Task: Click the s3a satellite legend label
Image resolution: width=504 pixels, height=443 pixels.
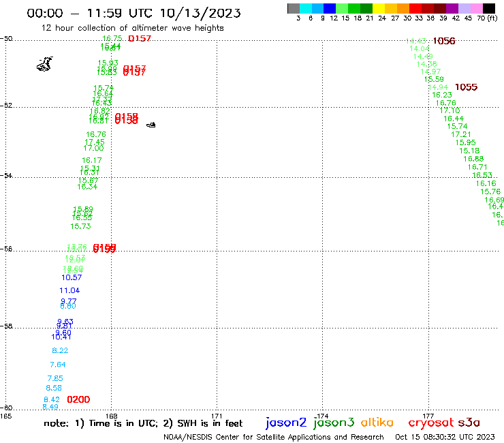Action: (469, 423)
